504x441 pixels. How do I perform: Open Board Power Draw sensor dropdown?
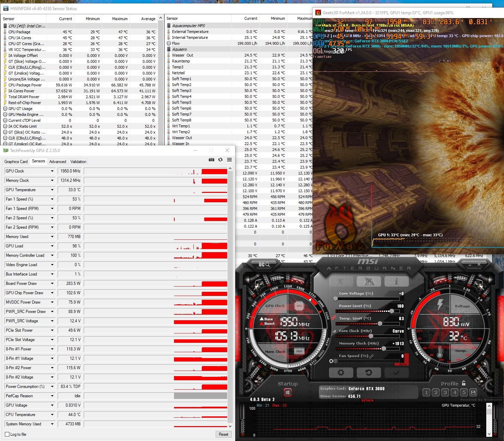tap(52, 283)
